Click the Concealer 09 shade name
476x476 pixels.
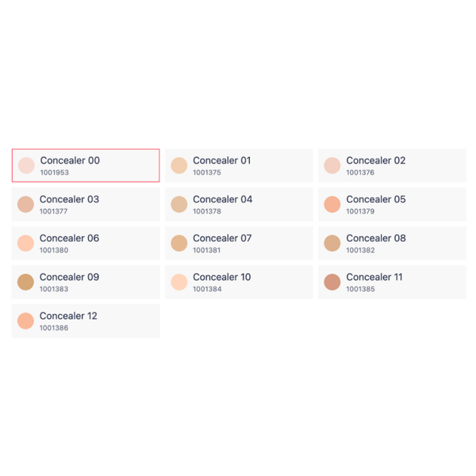tap(70, 277)
